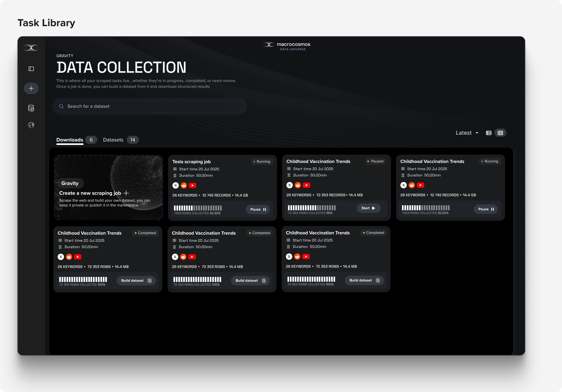
Task: Open the globe icon in sidebar
Action: pyautogui.click(x=31, y=125)
